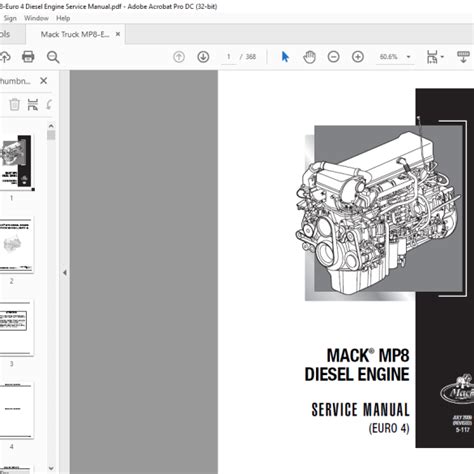Click the 60.6% zoom value field
This screenshot has width=474, height=474.
click(x=389, y=57)
